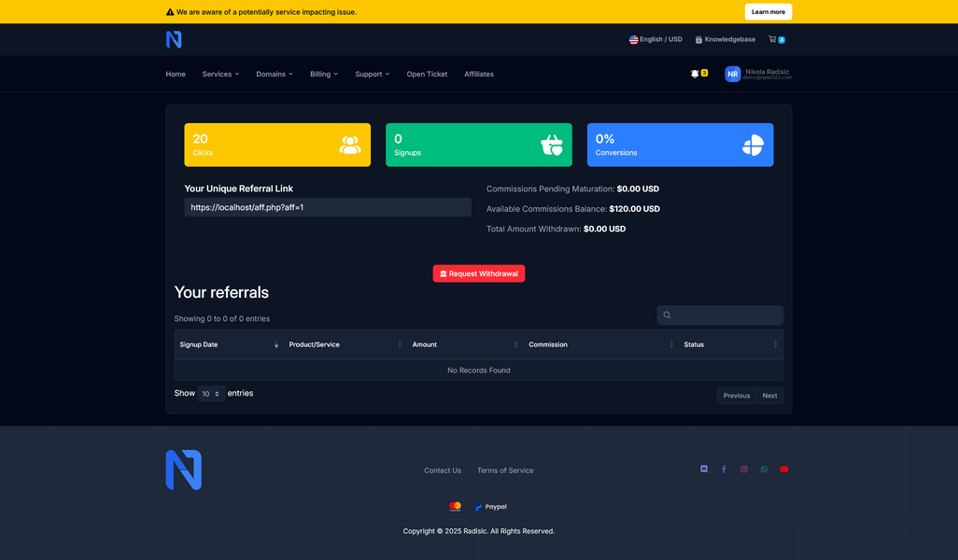The width and height of the screenshot is (958, 560).
Task: Click the Mastercard payment icon
Action: point(455,506)
